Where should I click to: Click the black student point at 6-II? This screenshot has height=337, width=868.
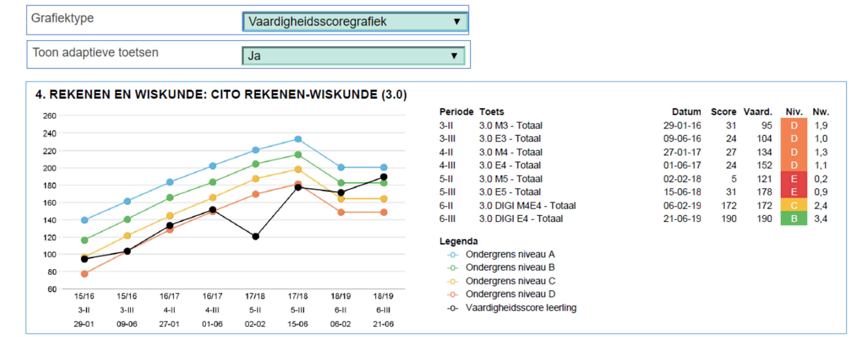click(341, 193)
